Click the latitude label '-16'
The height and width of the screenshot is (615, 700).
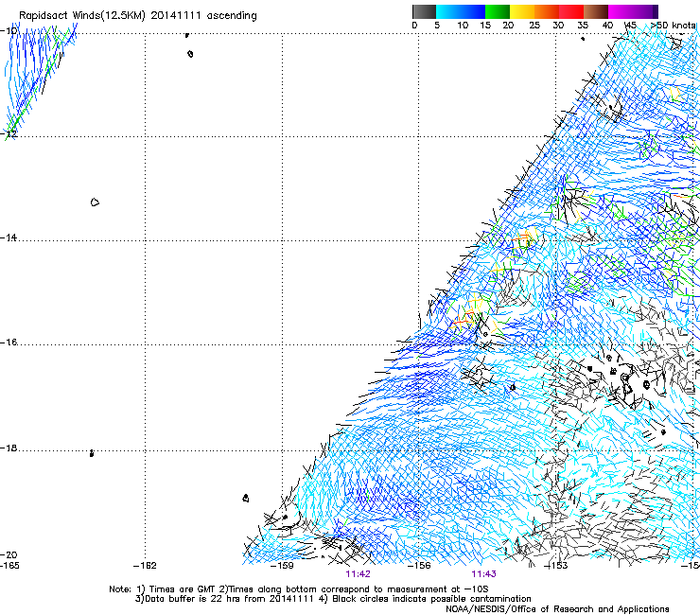point(9,343)
